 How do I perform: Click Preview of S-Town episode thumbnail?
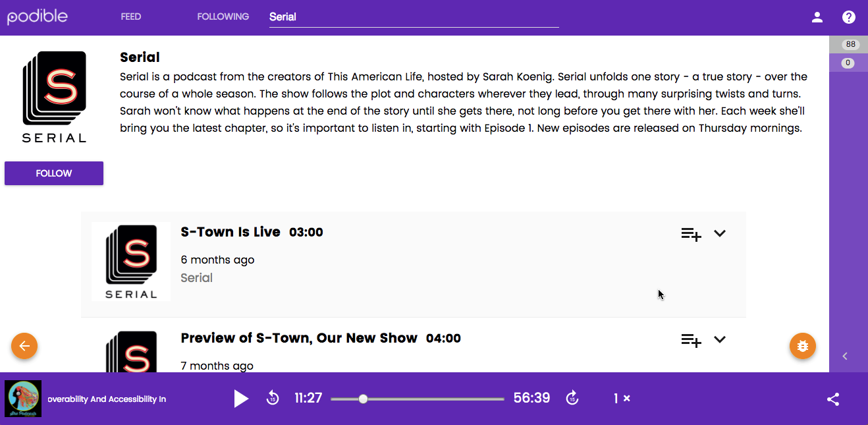click(x=131, y=351)
